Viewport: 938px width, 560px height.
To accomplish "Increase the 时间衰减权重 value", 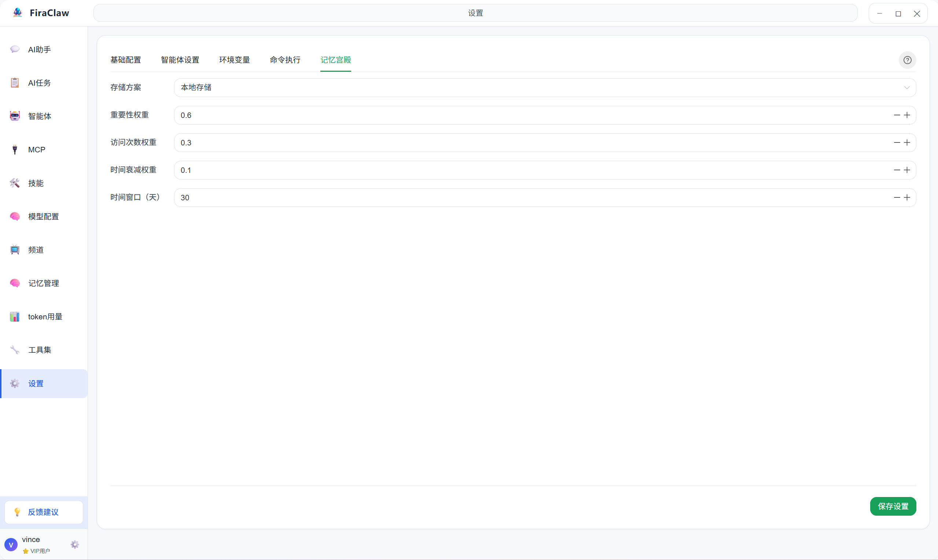I will click(907, 170).
